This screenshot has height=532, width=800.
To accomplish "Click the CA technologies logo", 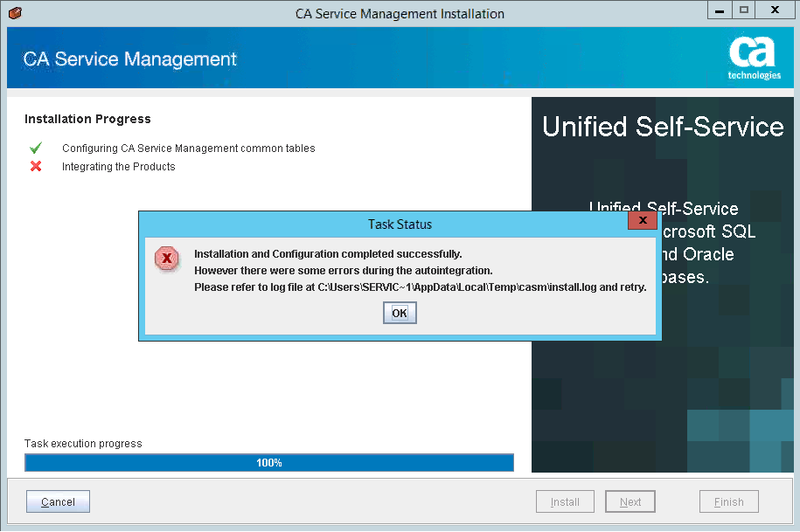I will coord(754,59).
